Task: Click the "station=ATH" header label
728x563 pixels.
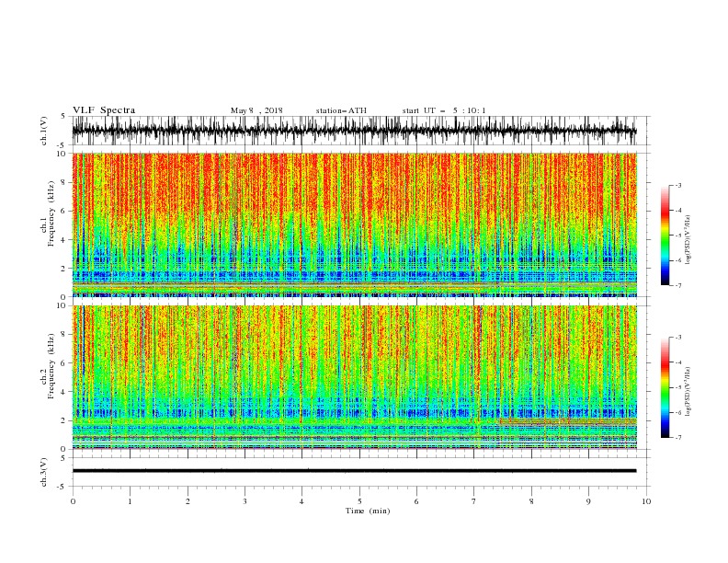Action: 341,110
